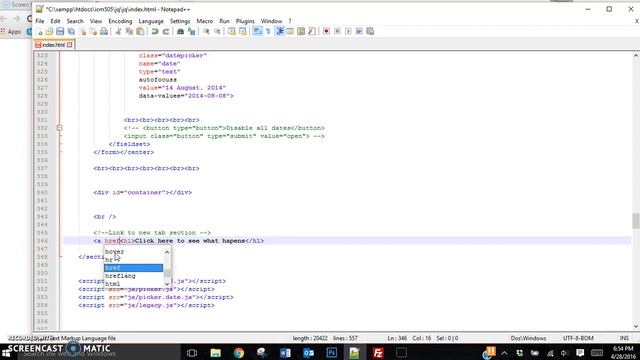The width and height of the screenshot is (640, 360).
Task: Open the Search menu
Action: click(x=75, y=21)
